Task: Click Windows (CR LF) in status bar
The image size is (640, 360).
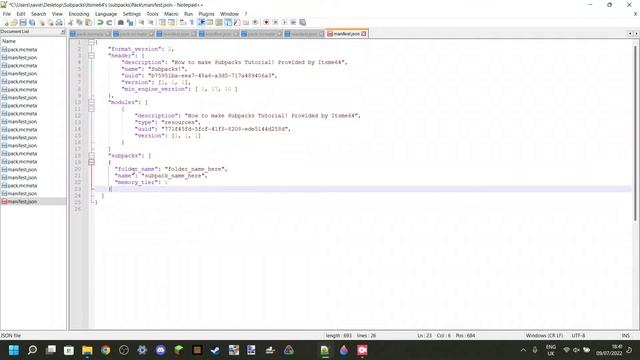Action: (x=544, y=336)
